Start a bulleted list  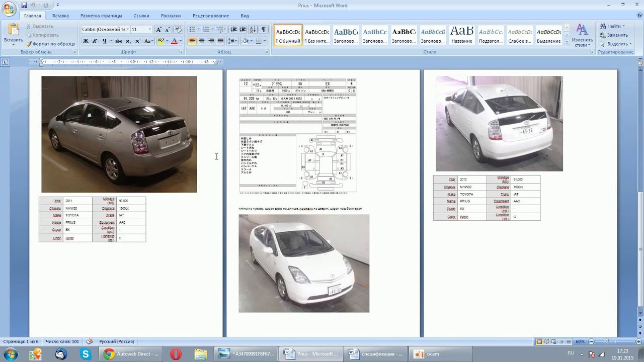coord(192,30)
